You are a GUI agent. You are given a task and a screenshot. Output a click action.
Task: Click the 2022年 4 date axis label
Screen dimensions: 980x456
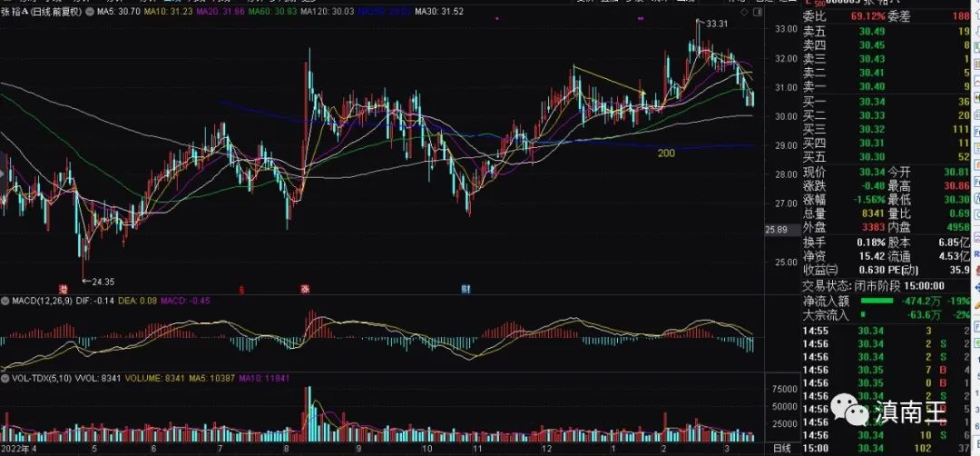(x=19, y=449)
